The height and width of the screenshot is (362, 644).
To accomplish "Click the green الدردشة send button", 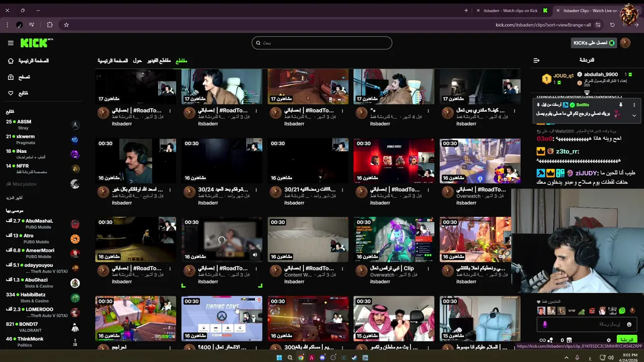I will pyautogui.click(x=626, y=340).
